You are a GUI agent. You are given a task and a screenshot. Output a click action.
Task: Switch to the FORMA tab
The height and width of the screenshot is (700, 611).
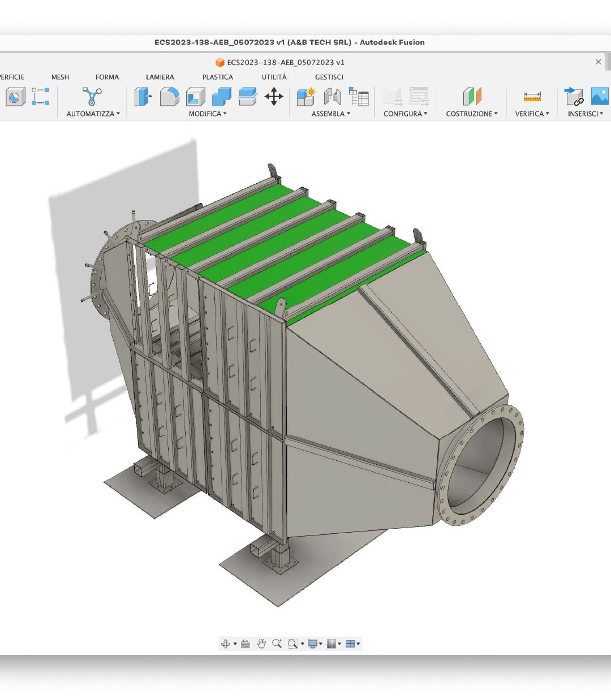point(107,77)
